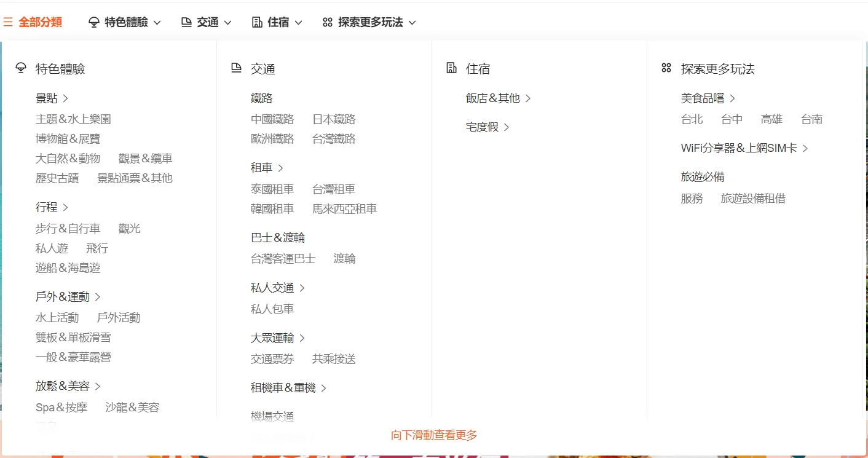Image resolution: width=868 pixels, height=458 pixels.
Task: Expand the 探索更多玩法 dropdown in top bar
Action: pyautogui.click(x=412, y=23)
